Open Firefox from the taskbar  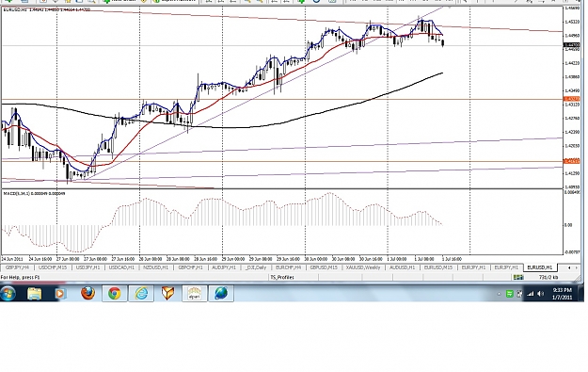pyautogui.click(x=87, y=293)
